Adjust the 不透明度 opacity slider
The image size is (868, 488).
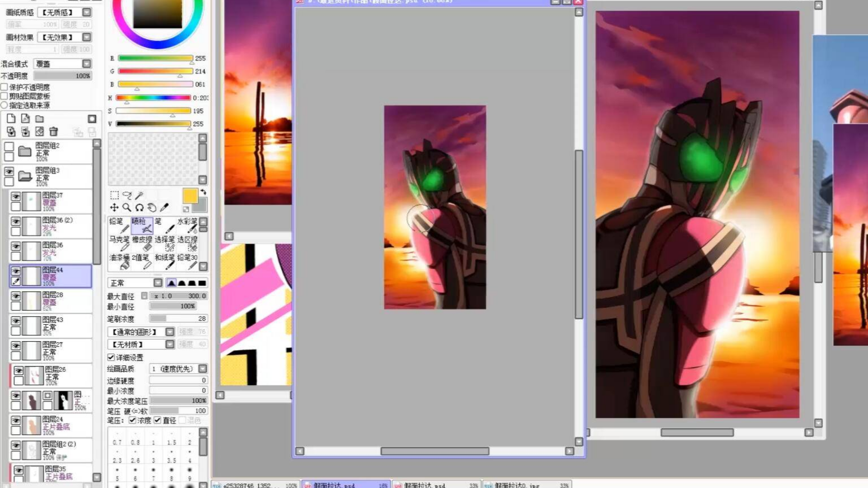[63, 75]
